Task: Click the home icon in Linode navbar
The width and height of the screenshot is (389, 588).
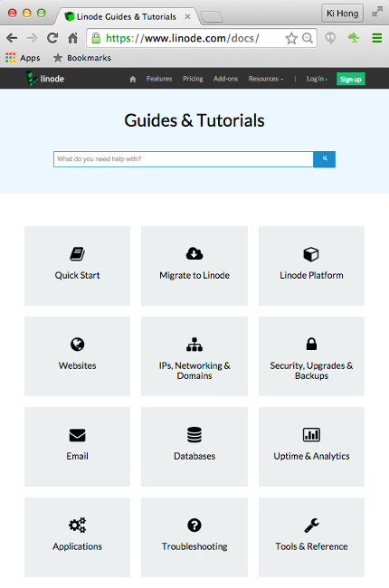Action: pyautogui.click(x=132, y=79)
